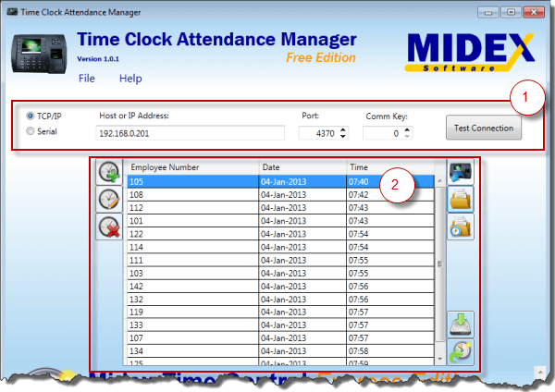Select the row for employee 133
This screenshot has height=392, width=555.
(280, 325)
